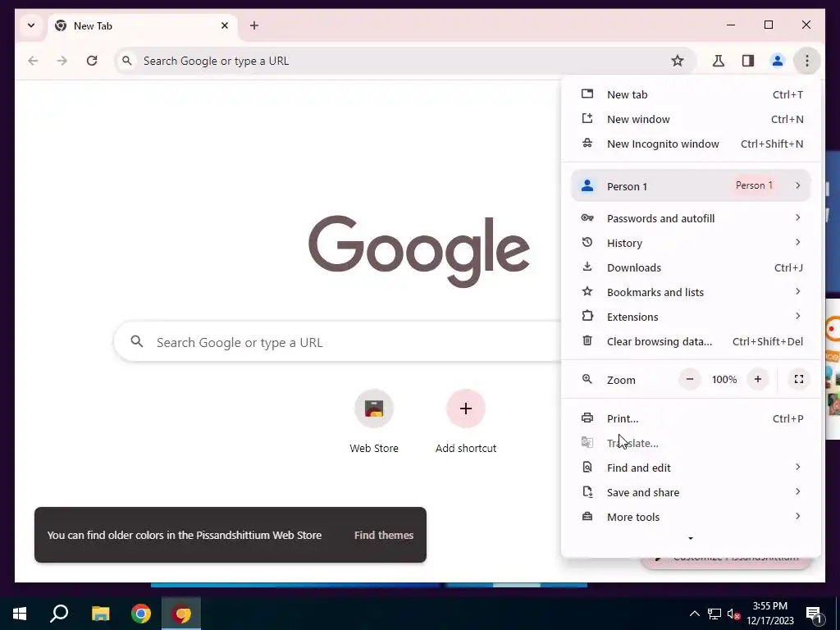Viewport: 840px width, 630px height.
Task: Click the taskbar clock showing 3:55 PM
Action: pos(770,614)
